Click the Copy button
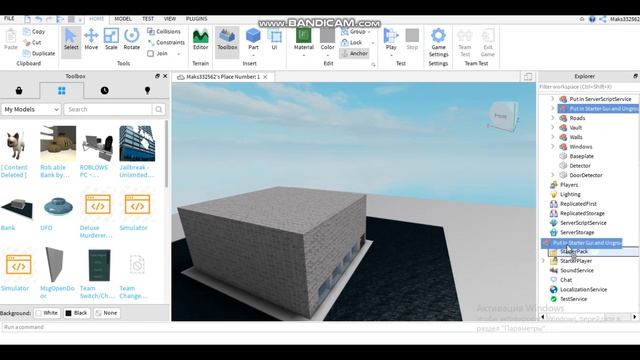This screenshot has height=360, width=640. (34, 31)
